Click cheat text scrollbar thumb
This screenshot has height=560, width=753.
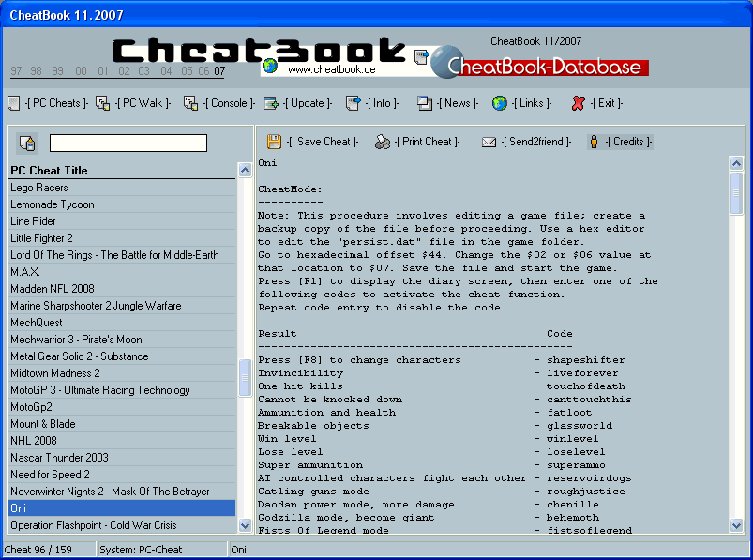coord(736,193)
